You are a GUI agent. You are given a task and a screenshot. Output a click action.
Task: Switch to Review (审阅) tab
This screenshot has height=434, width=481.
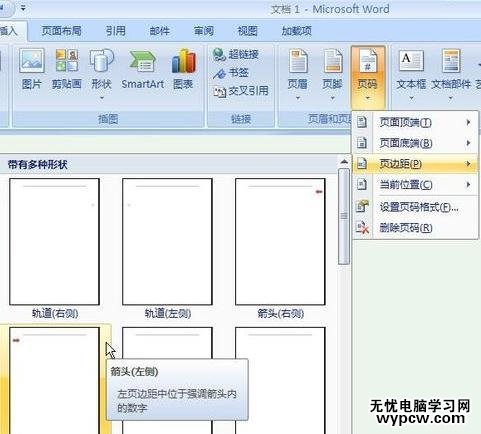[204, 31]
